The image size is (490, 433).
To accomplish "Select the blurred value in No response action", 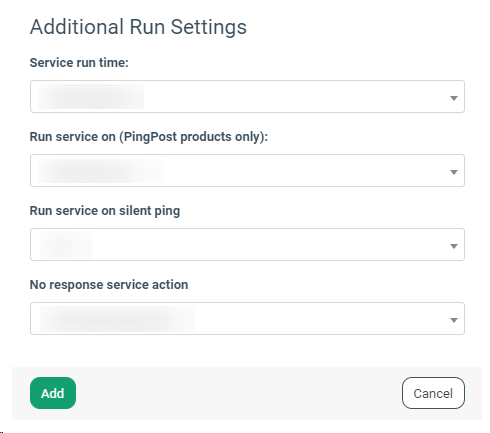I will click(x=117, y=318).
